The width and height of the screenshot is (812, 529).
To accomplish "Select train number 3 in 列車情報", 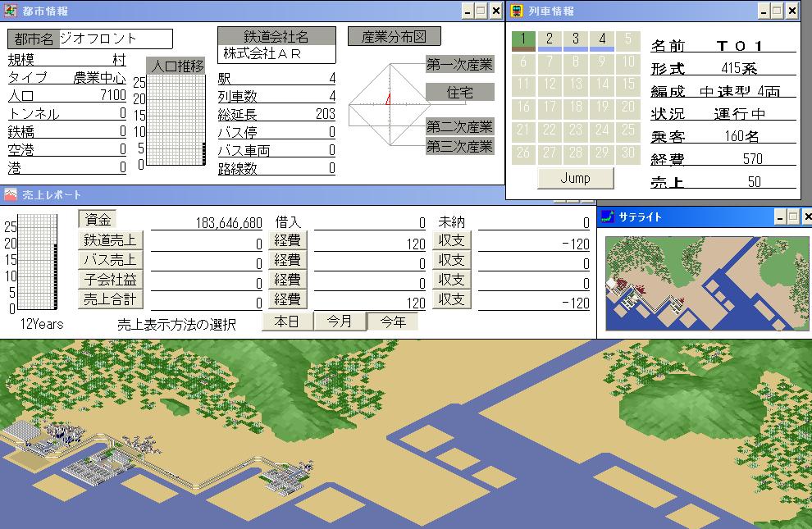I will click(x=575, y=40).
